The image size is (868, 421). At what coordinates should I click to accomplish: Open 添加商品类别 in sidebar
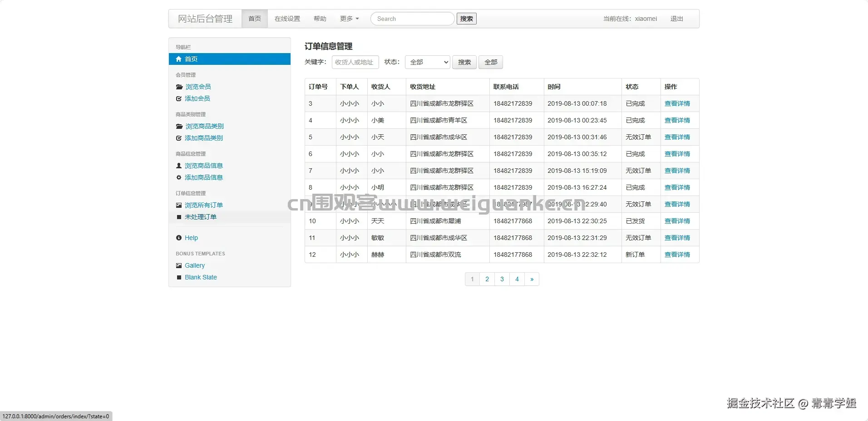click(x=203, y=138)
